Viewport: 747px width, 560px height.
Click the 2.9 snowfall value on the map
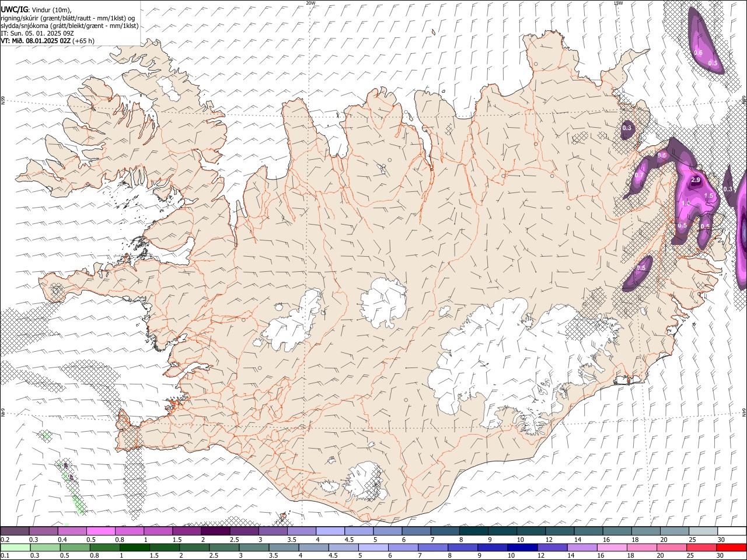(695, 180)
